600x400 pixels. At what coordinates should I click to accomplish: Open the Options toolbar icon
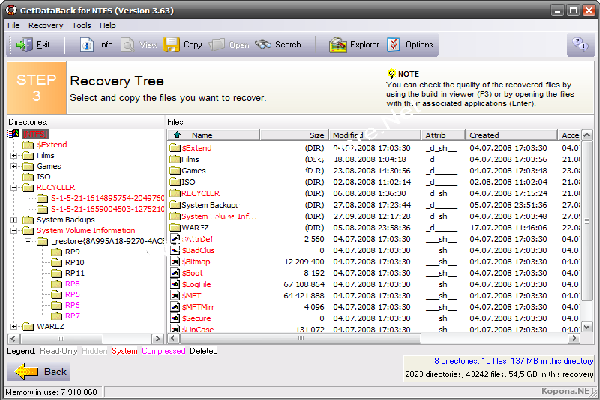(393, 45)
